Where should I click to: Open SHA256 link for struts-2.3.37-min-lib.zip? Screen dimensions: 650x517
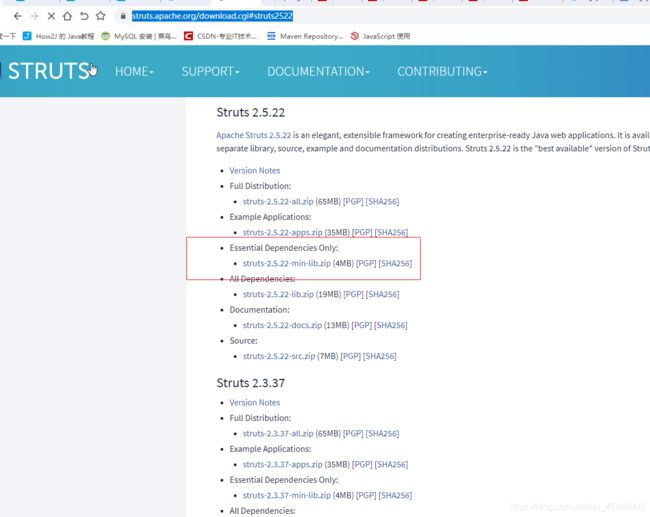pos(395,495)
